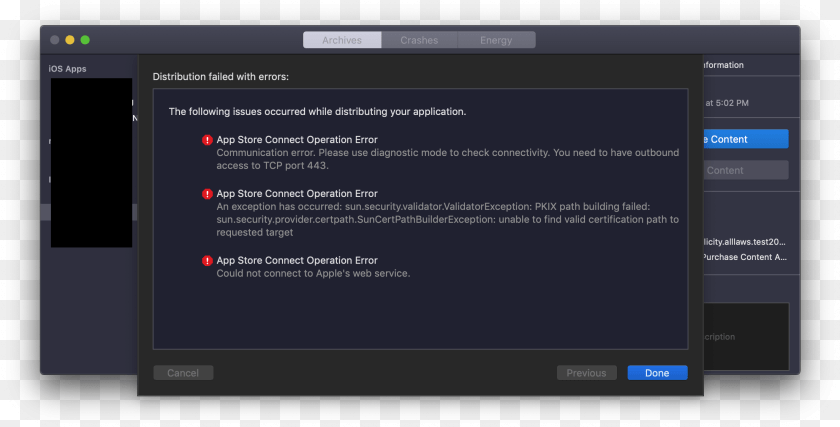This screenshot has width=840, height=427.
Task: Select 'The following issues occurred' message line
Action: click(x=317, y=111)
